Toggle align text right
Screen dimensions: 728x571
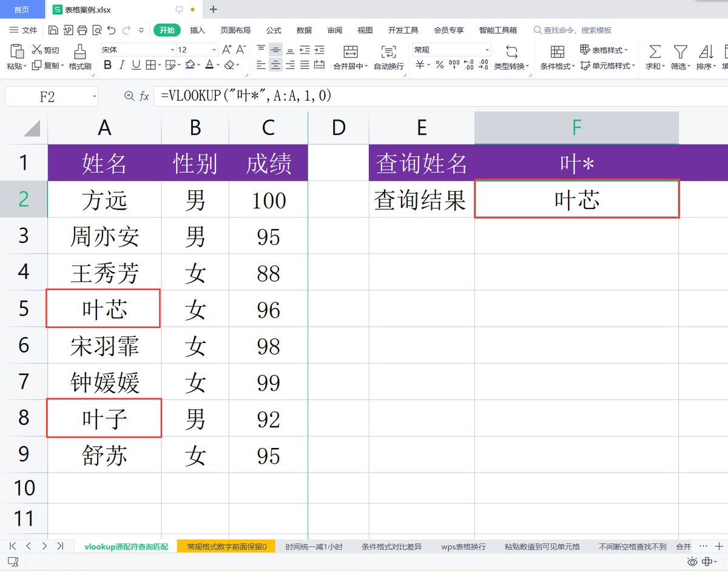tap(290, 65)
